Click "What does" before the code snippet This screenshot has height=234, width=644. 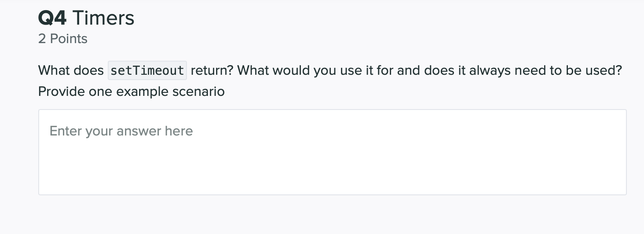pyautogui.click(x=71, y=70)
